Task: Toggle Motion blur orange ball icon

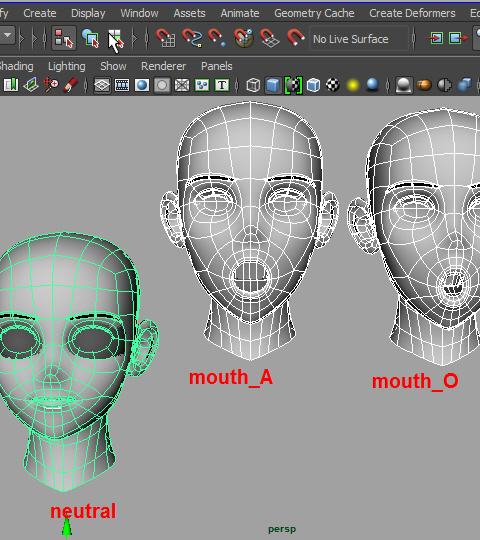Action: point(424,85)
